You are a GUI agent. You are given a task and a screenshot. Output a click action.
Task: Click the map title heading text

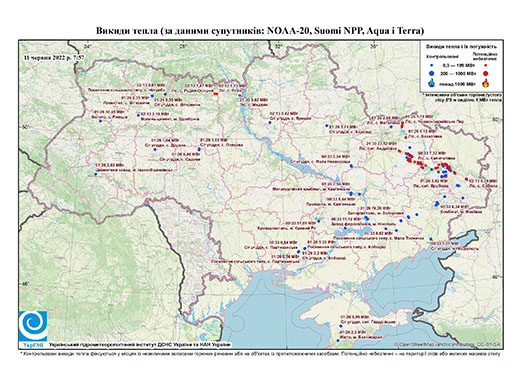pyautogui.click(x=260, y=31)
